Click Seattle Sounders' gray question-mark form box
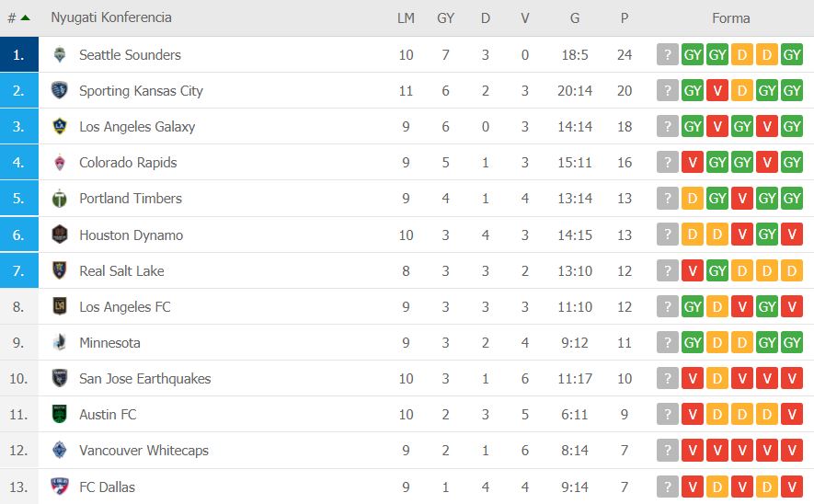The image size is (814, 504). pyautogui.click(x=668, y=54)
